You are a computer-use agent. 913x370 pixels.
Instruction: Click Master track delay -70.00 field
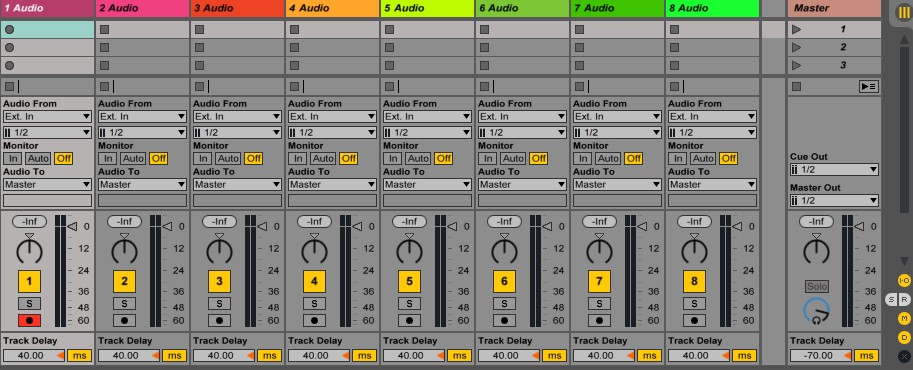pyautogui.click(x=822, y=356)
